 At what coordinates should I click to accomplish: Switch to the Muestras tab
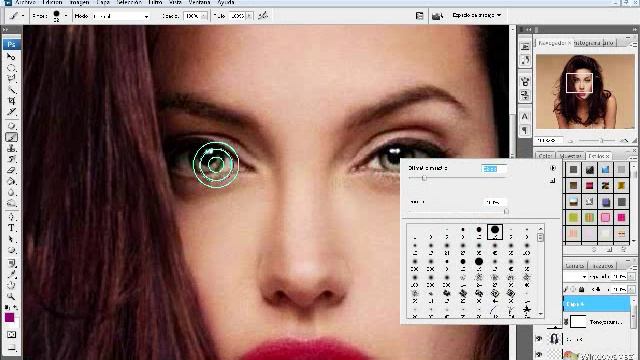pyautogui.click(x=570, y=156)
